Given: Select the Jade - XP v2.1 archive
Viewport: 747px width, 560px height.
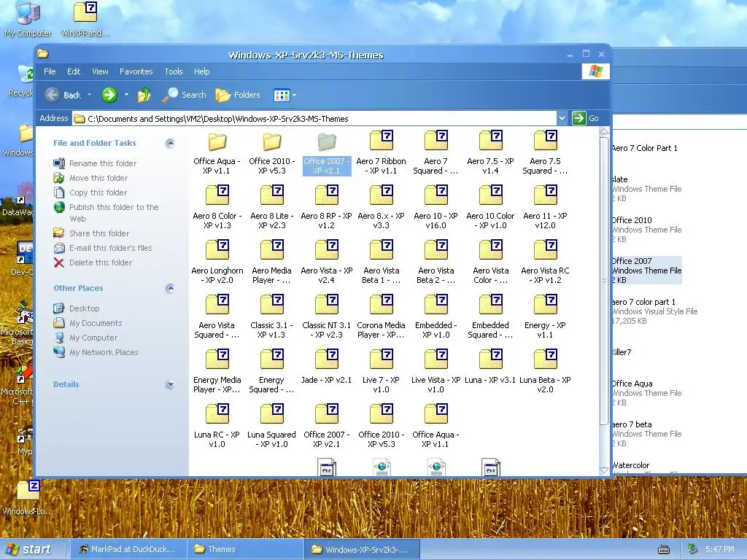Looking at the screenshot, I should [326, 367].
